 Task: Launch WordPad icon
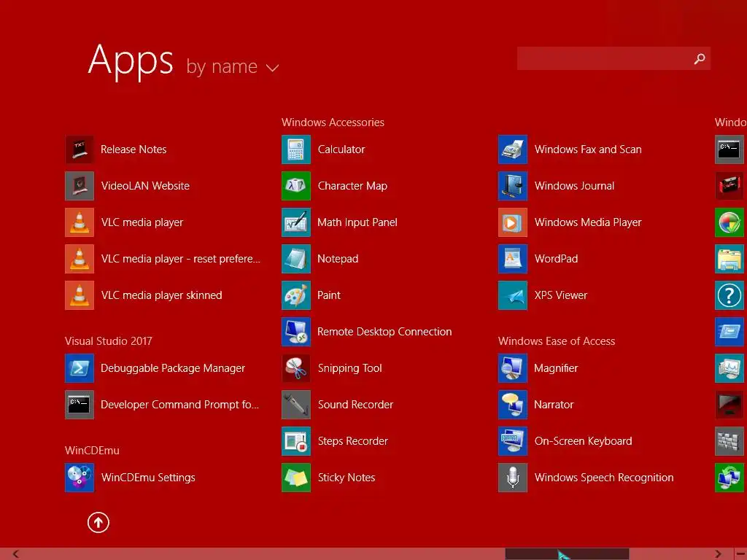[513, 259]
